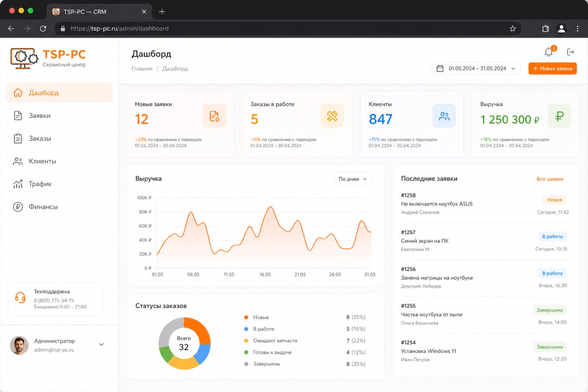Open the Финансы menu item
Viewport: 588px width, 392px height.
pyautogui.click(x=59, y=207)
